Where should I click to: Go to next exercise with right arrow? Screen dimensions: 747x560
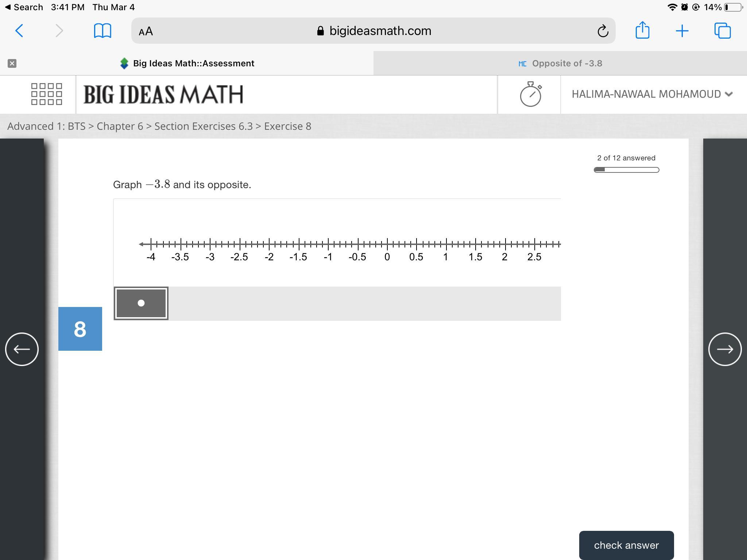(x=725, y=349)
